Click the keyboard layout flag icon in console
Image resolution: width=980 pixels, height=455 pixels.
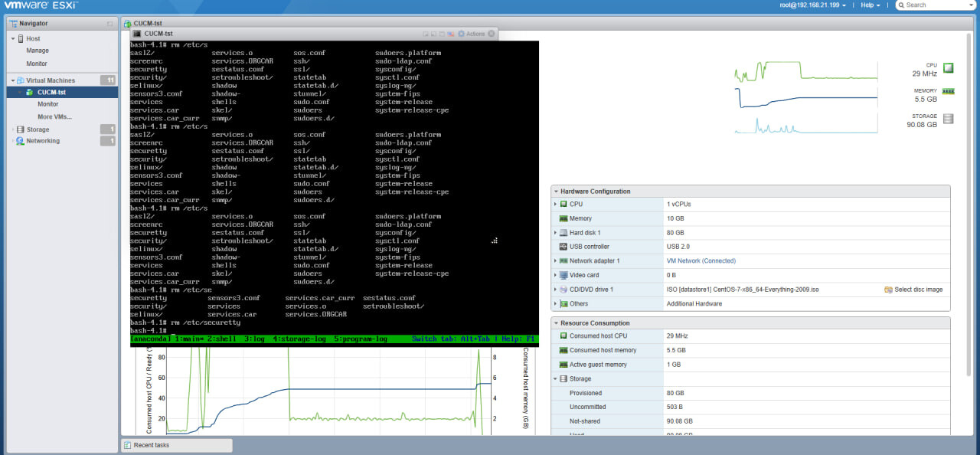tap(451, 34)
